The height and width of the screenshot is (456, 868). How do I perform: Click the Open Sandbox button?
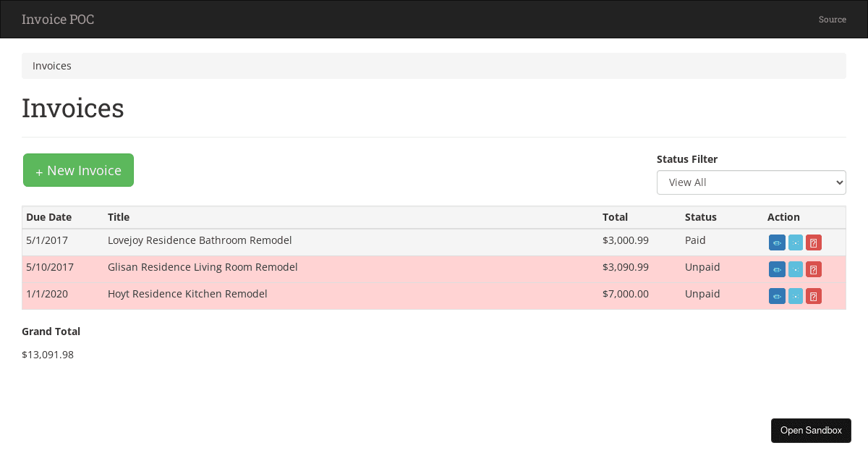pos(811,430)
